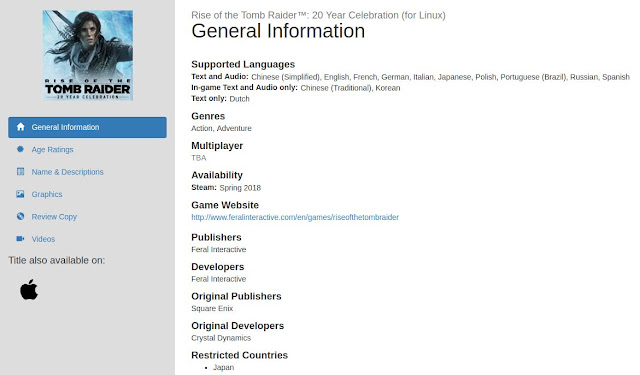Switch to the Videos section

tap(43, 239)
